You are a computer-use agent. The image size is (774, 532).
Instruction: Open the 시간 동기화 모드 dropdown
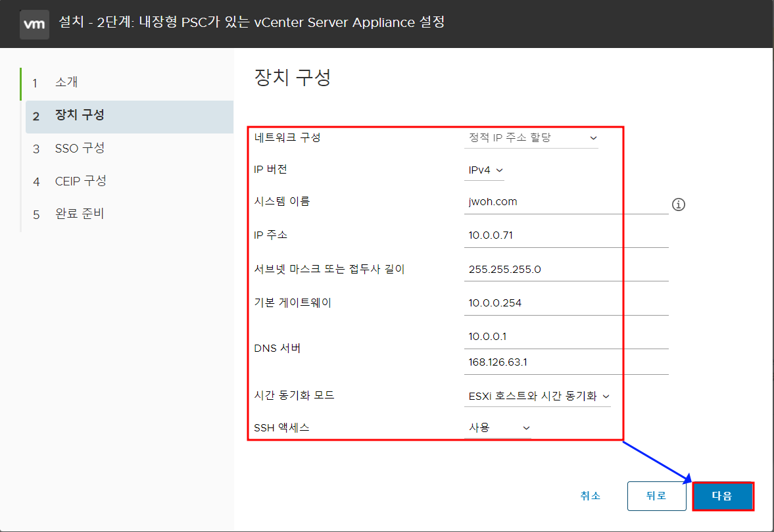[x=537, y=397]
